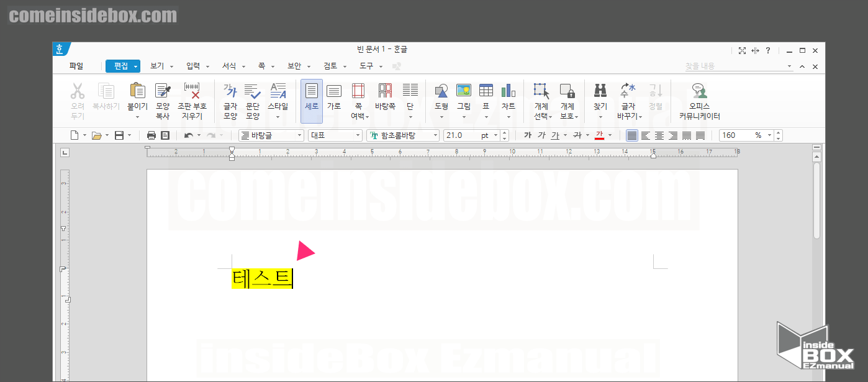Collapse the ribbon with the up caret
The width and height of the screenshot is (868, 382).
[802, 66]
